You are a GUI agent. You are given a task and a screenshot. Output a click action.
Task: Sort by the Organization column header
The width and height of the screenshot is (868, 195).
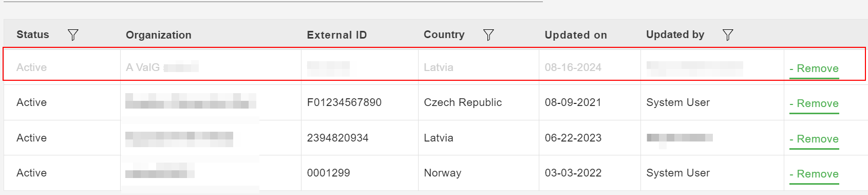[159, 35]
